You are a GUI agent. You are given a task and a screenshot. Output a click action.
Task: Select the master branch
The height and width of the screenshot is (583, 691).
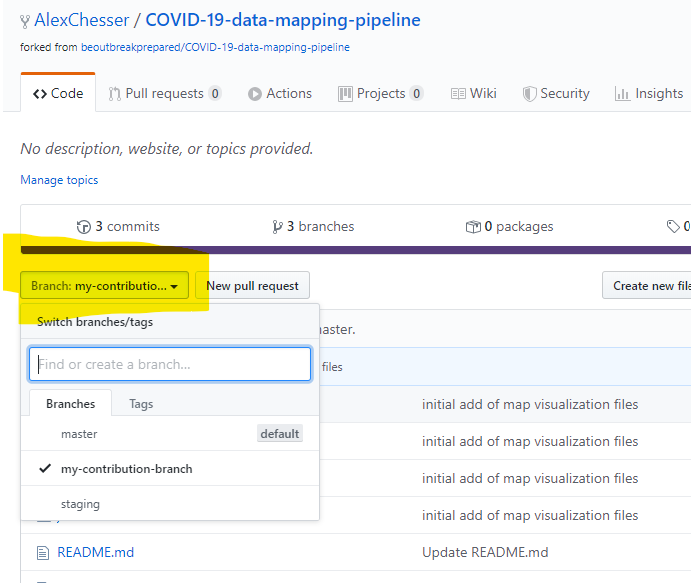(x=170, y=434)
